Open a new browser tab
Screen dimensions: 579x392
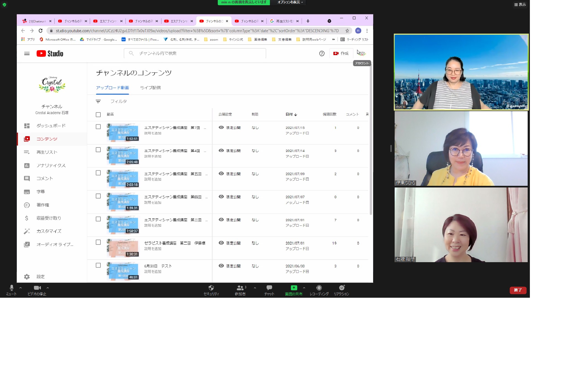[308, 21]
